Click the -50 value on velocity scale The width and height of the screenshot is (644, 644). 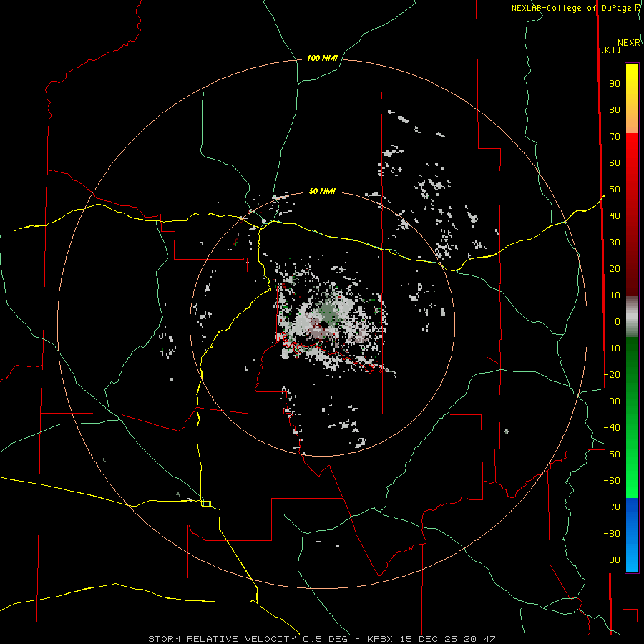click(x=612, y=454)
